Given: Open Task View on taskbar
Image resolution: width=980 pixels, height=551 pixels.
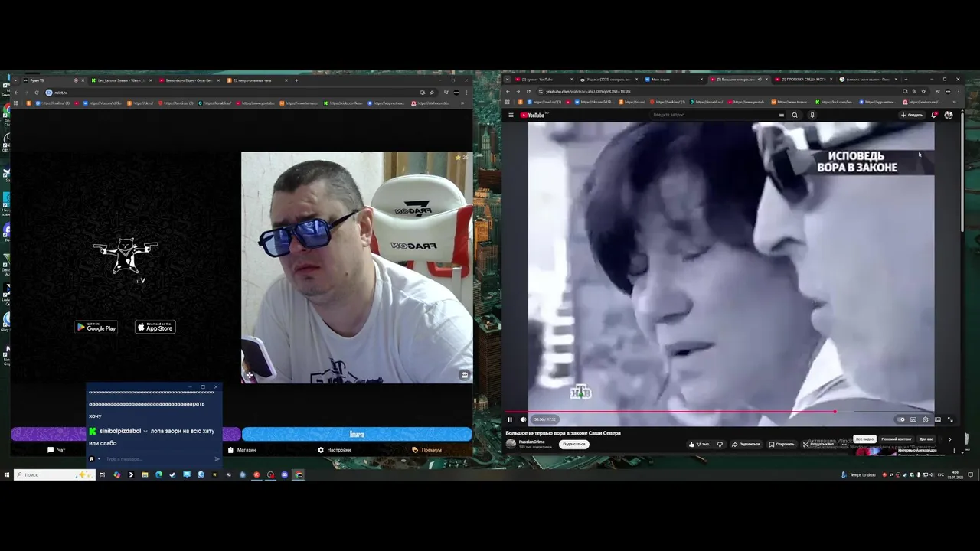Looking at the screenshot, I should [102, 474].
